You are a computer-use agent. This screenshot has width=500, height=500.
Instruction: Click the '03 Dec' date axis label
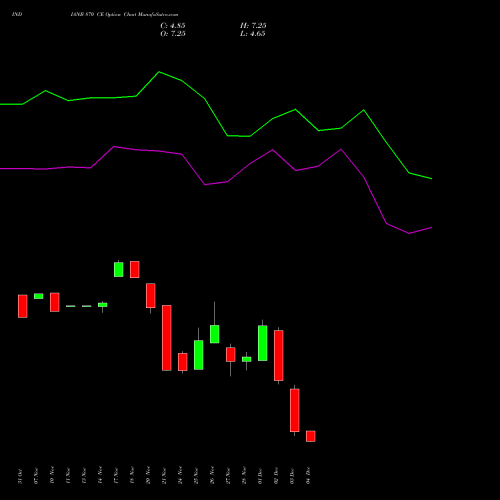(x=292, y=476)
